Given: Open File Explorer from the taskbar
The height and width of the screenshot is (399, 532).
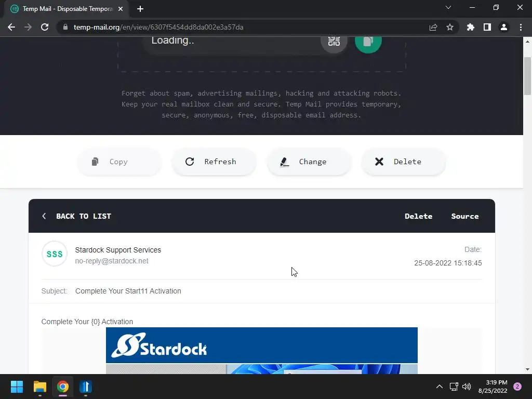Looking at the screenshot, I should [39, 387].
